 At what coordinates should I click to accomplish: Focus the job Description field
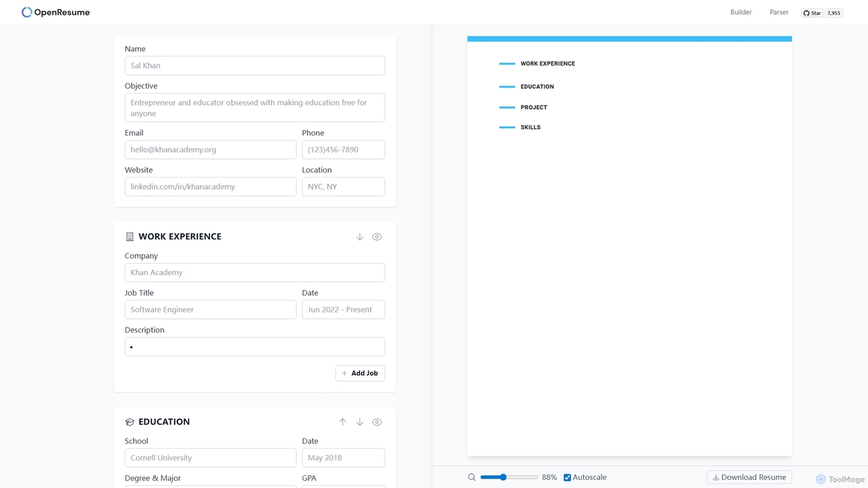coord(255,346)
